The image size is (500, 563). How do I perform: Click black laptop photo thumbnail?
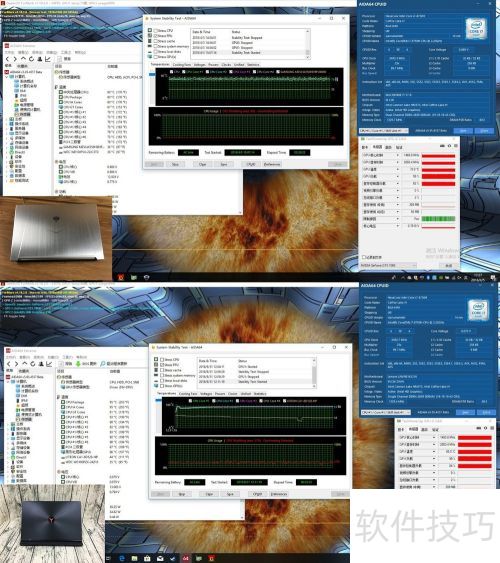pos(53,523)
